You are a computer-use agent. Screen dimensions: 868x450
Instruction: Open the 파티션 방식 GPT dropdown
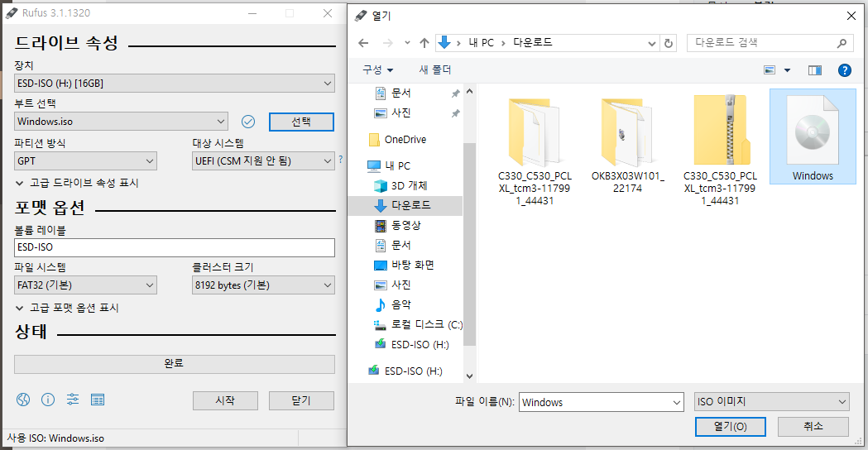coord(85,161)
